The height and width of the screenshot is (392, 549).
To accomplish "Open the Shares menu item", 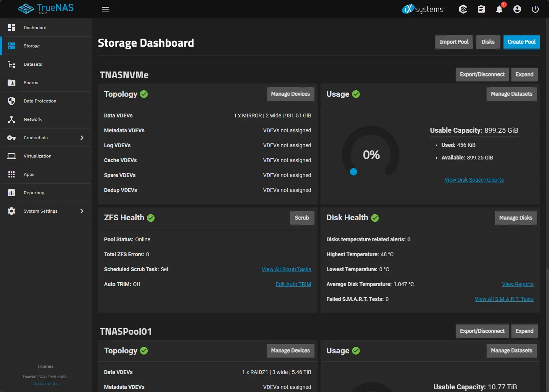I will pos(46,83).
